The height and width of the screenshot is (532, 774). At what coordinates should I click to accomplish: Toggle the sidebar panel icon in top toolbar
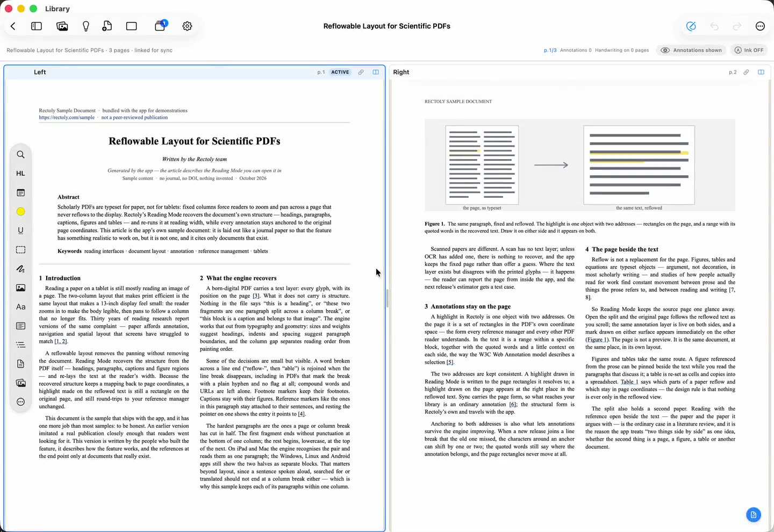coord(37,26)
